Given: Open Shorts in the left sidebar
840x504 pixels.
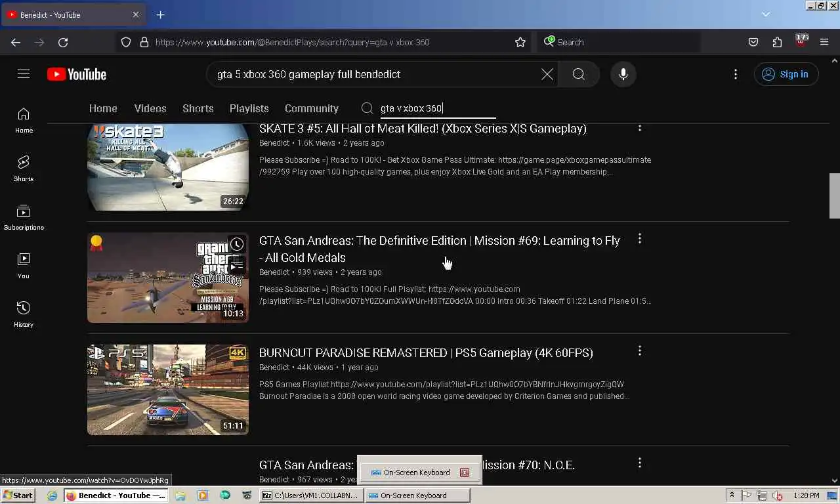Looking at the screenshot, I should pyautogui.click(x=24, y=169).
